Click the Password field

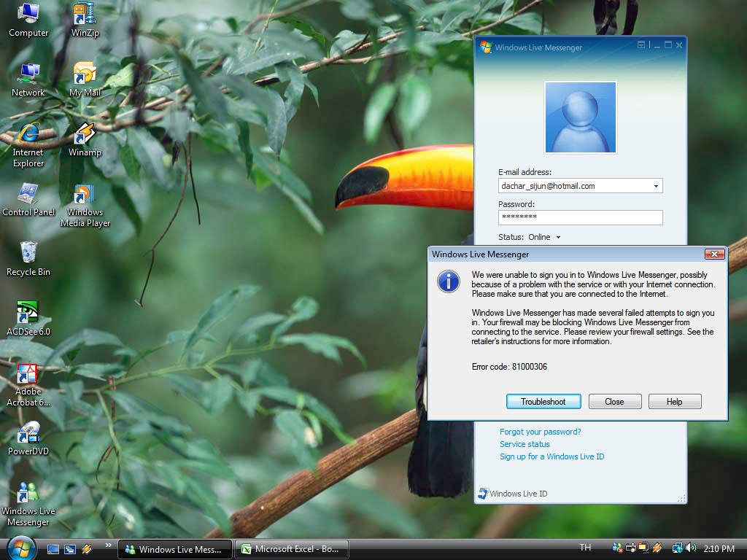580,217
